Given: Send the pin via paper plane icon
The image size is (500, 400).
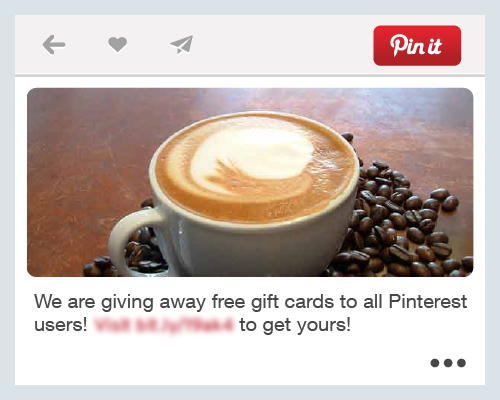Looking at the screenshot, I should click(x=182, y=45).
